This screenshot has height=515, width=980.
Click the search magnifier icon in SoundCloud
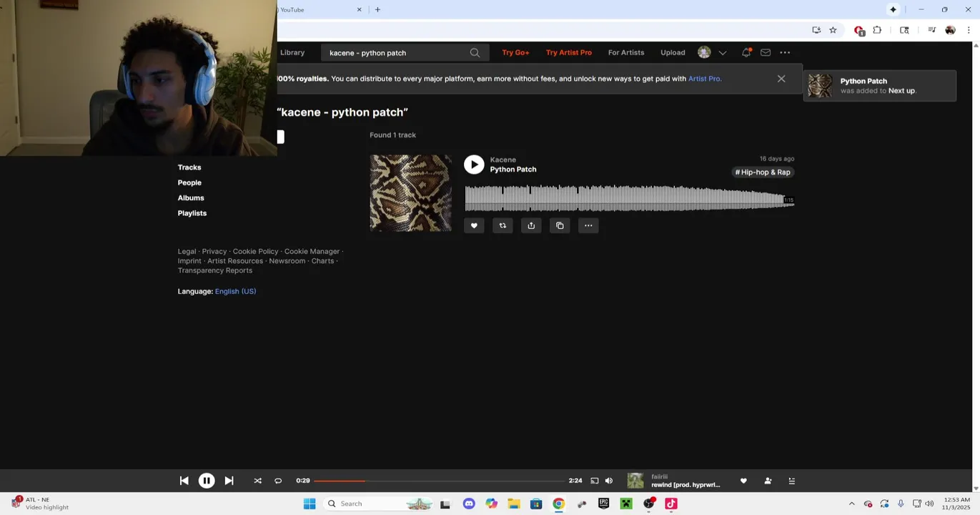point(475,53)
